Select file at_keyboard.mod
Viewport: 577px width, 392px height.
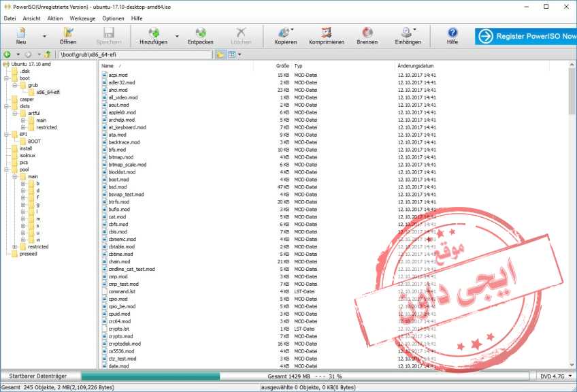pos(127,127)
